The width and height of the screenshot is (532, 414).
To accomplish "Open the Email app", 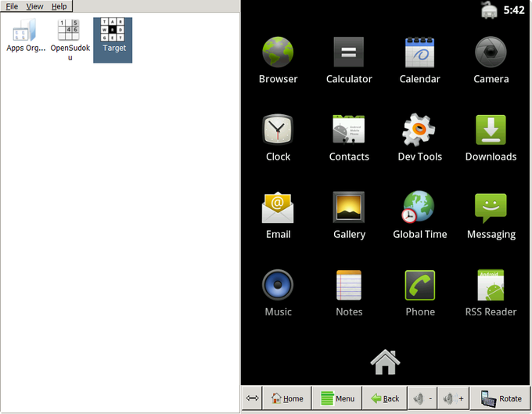I will click(278, 215).
